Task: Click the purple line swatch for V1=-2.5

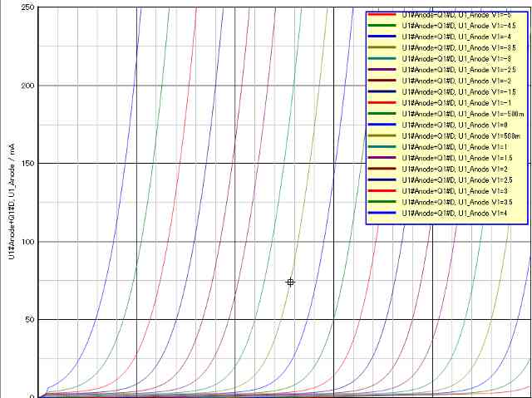Action: [x=382, y=70]
